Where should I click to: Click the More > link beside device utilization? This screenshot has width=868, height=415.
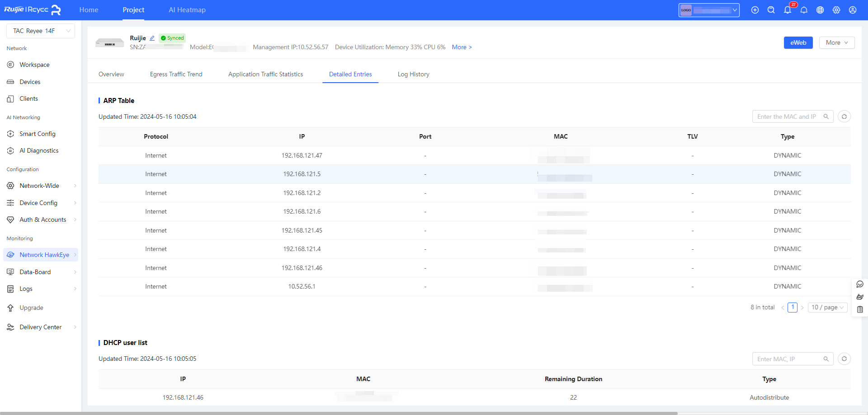(462, 47)
